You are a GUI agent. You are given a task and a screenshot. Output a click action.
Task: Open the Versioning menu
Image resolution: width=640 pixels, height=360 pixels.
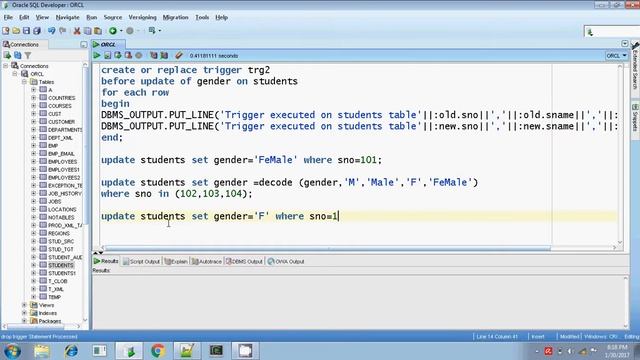point(142,18)
